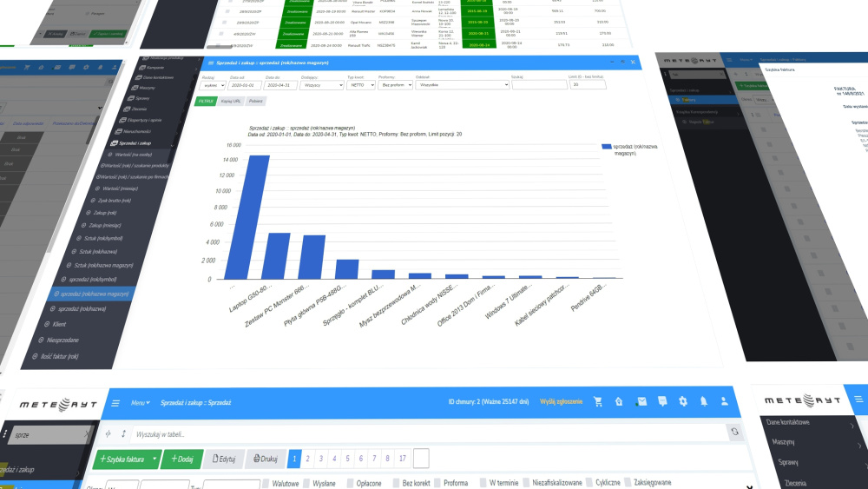Image resolution: width=868 pixels, height=489 pixels.
Task: Click the Data od date field
Action: pyautogui.click(x=244, y=85)
